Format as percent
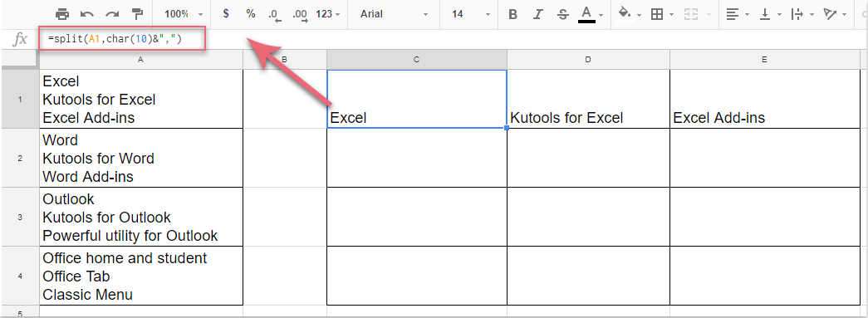The image size is (868, 318). click(251, 14)
